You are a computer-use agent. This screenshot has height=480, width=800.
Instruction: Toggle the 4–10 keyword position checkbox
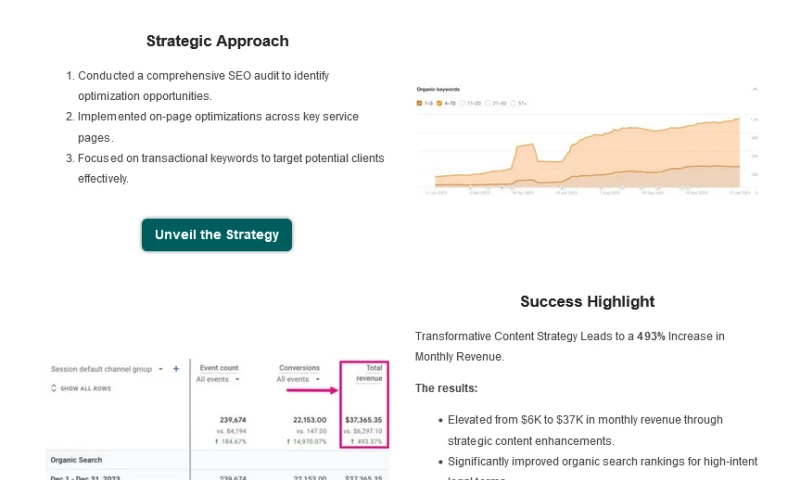click(x=440, y=102)
